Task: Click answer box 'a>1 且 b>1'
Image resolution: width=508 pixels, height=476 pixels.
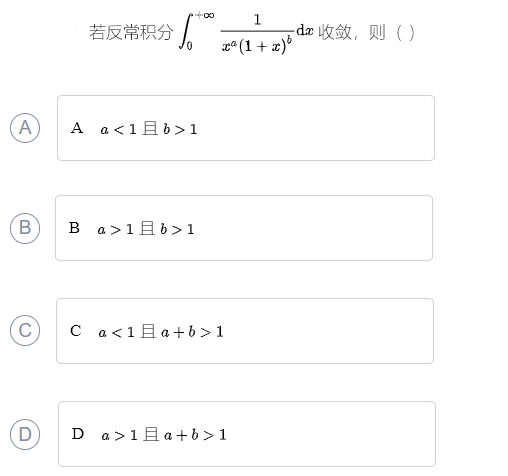Action: (x=244, y=228)
